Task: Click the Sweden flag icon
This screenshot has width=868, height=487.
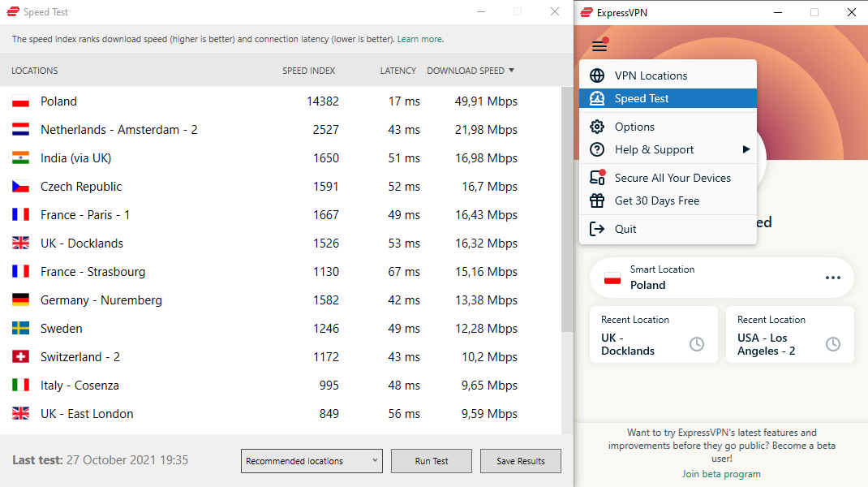Action: coord(20,328)
